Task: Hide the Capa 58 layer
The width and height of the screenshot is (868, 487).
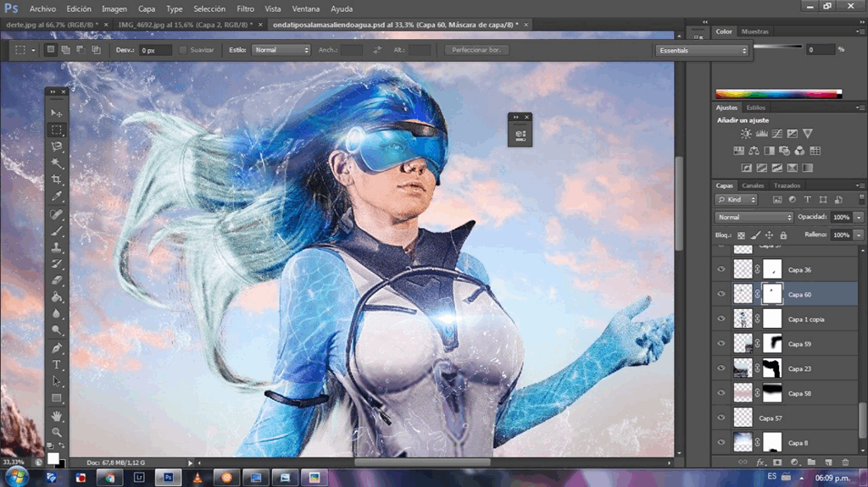Action: (x=721, y=393)
